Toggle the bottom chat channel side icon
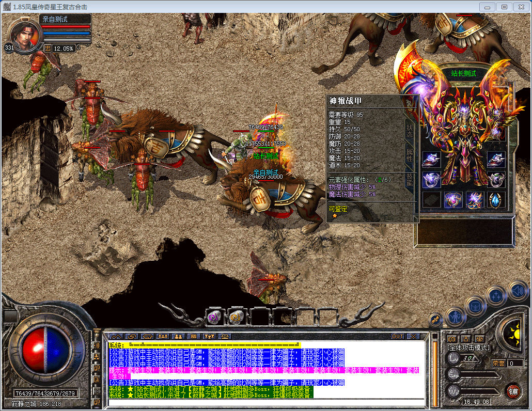 97,403
